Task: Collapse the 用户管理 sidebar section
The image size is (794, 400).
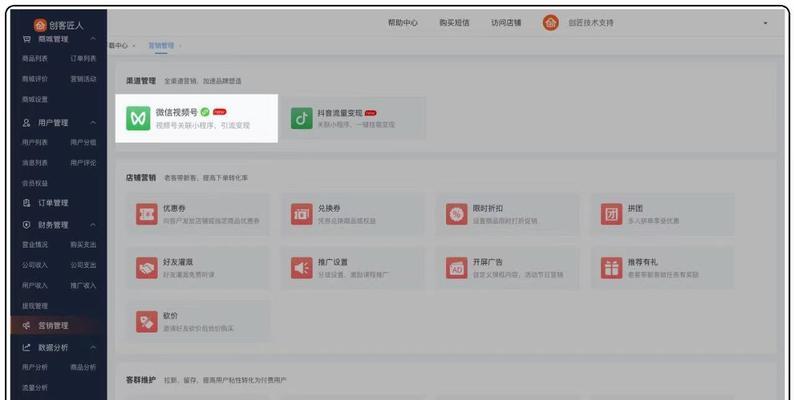Action: [93, 123]
